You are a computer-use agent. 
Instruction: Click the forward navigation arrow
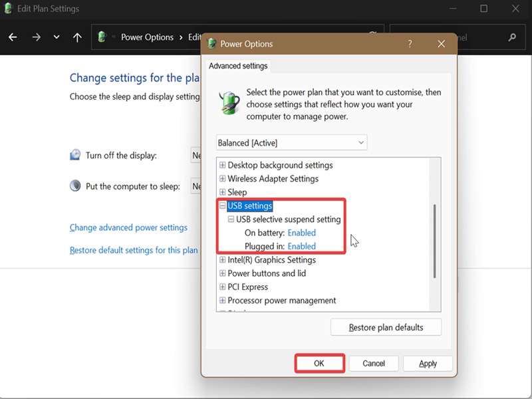pos(36,37)
